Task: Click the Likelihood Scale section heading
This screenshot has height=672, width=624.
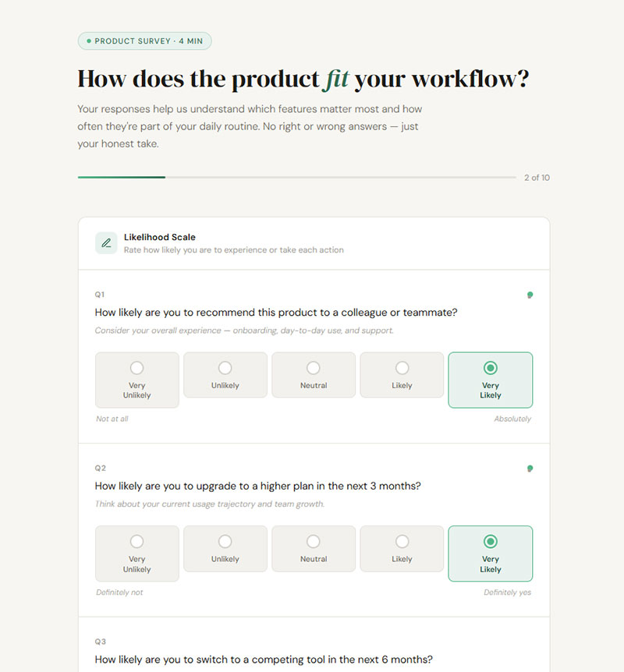Action: [x=160, y=237]
